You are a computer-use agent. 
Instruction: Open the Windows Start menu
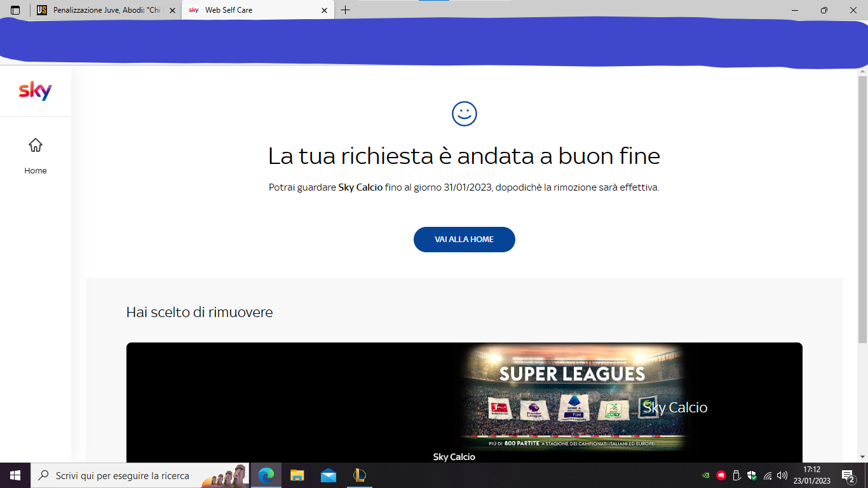point(15,475)
